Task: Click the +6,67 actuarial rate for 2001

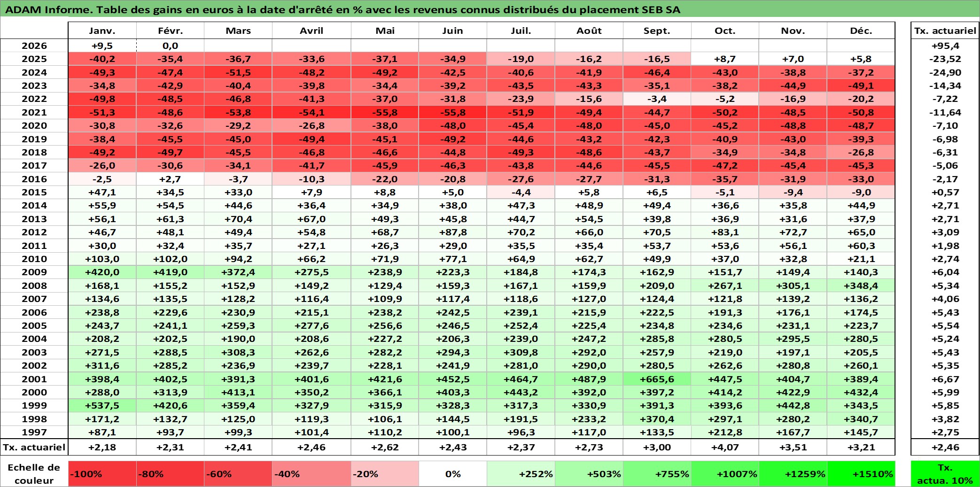Action: [x=945, y=379]
